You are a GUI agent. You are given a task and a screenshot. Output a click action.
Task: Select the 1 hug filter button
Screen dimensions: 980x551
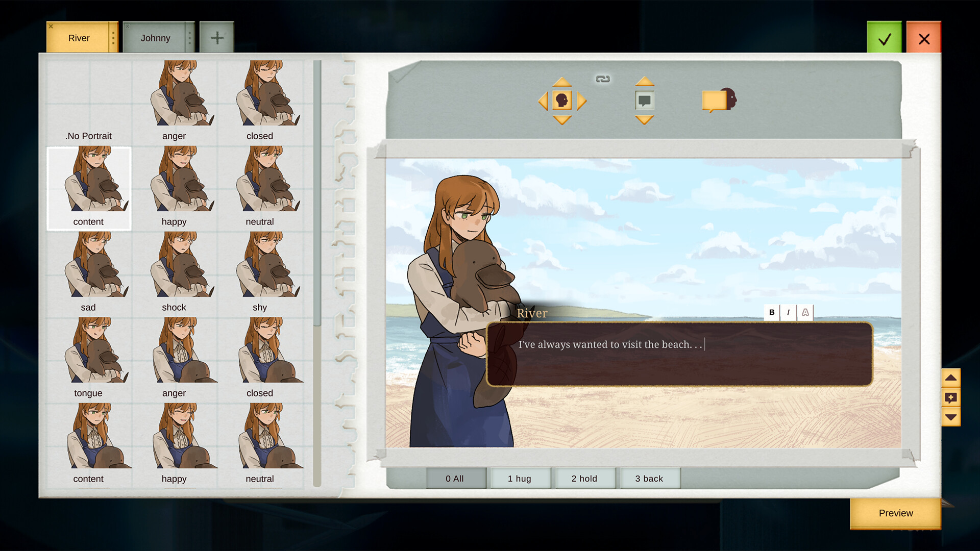coord(520,478)
